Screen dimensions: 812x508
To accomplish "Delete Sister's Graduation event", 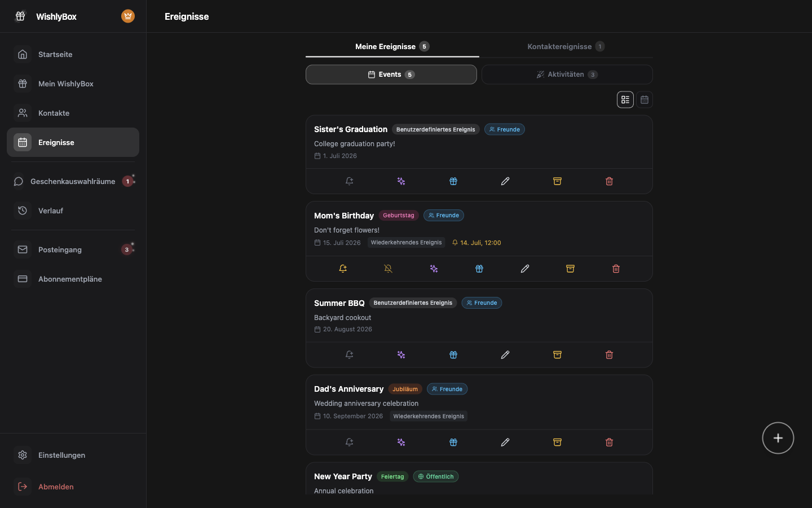I will (609, 181).
